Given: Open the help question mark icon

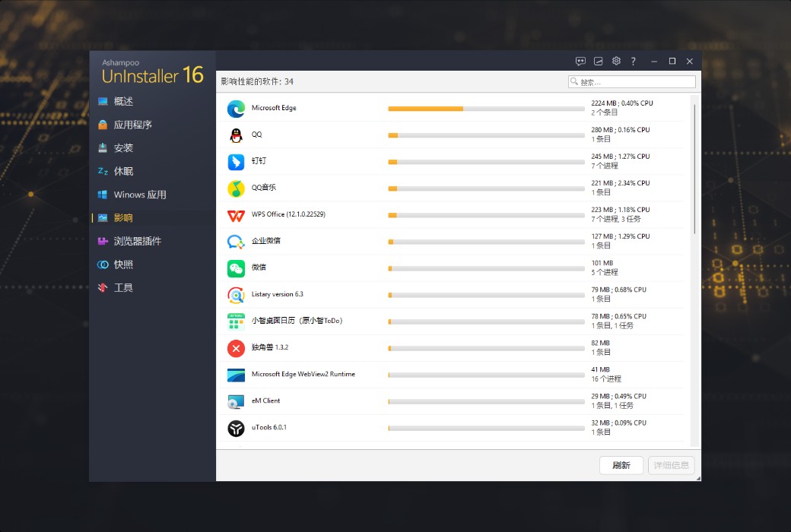Looking at the screenshot, I should tap(633, 61).
